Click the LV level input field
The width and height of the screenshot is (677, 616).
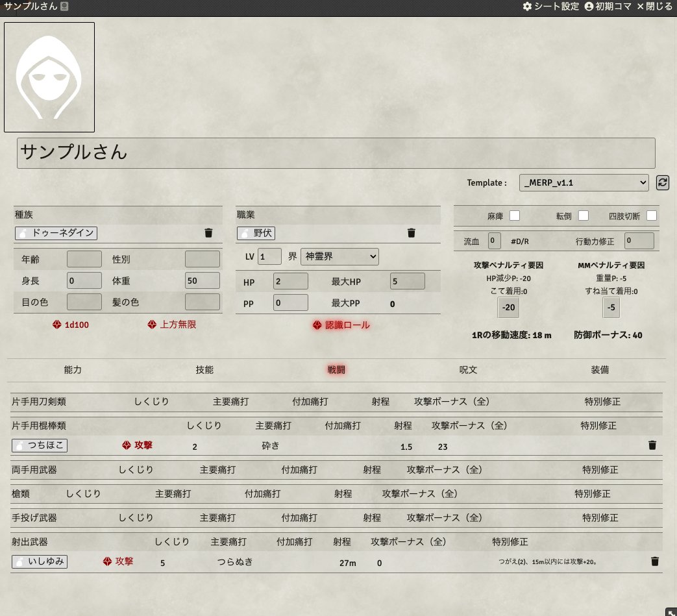pyautogui.click(x=269, y=256)
